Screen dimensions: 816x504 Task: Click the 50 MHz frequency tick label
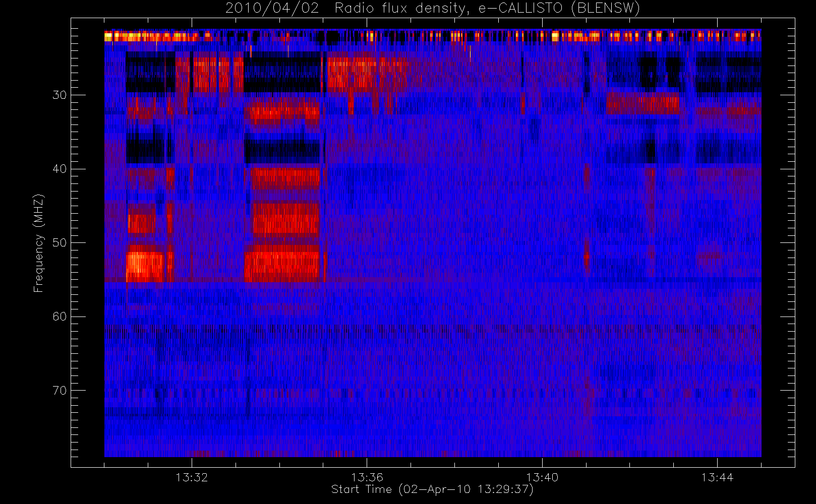click(60, 242)
